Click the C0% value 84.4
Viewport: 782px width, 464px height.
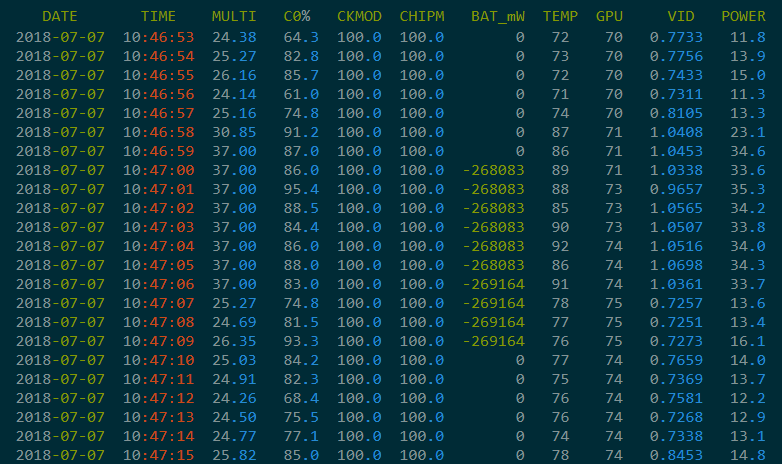(301, 227)
